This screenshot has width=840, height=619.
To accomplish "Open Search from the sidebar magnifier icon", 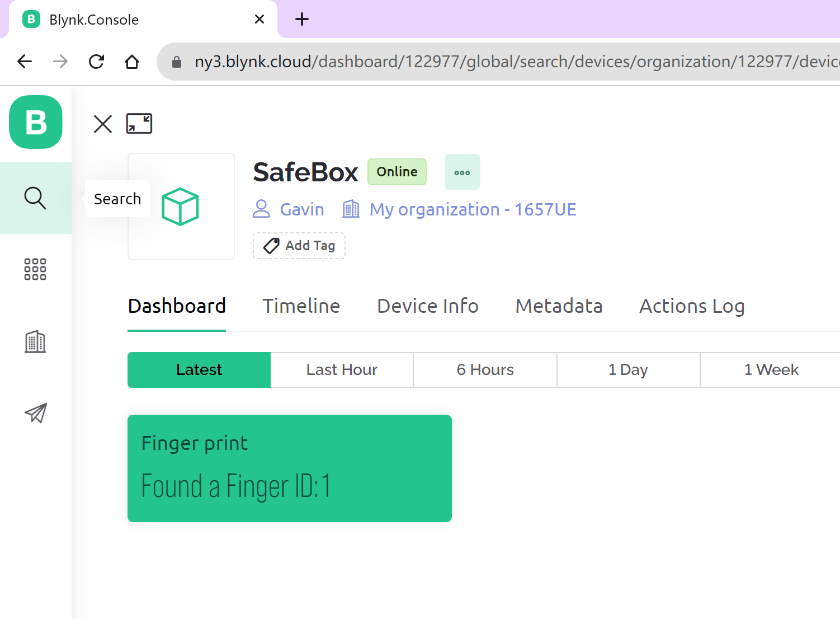I will [x=35, y=198].
